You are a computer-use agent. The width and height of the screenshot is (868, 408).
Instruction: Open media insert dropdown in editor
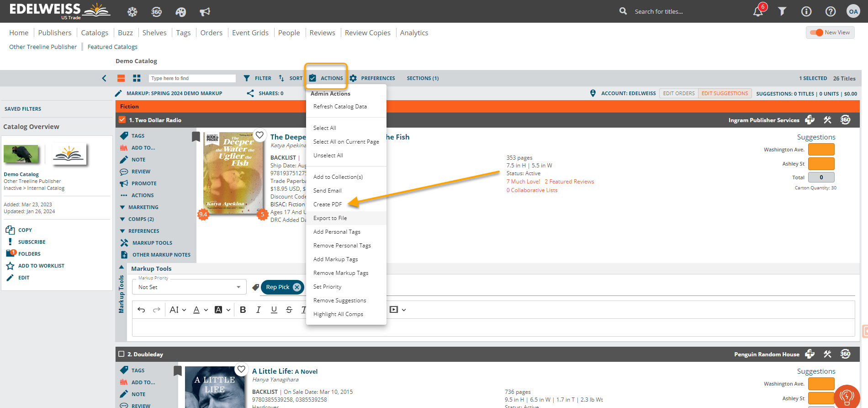[397, 310]
